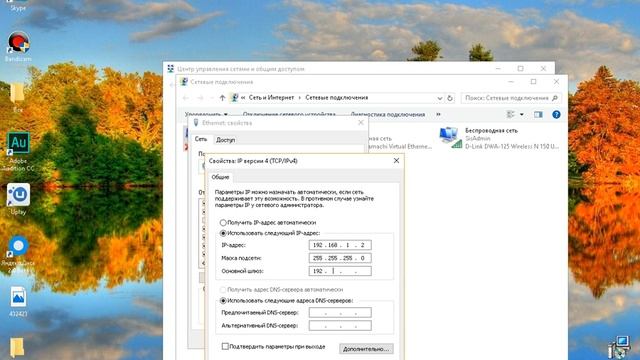Click the Предпочитаемый DNS-сервер field

click(340, 313)
